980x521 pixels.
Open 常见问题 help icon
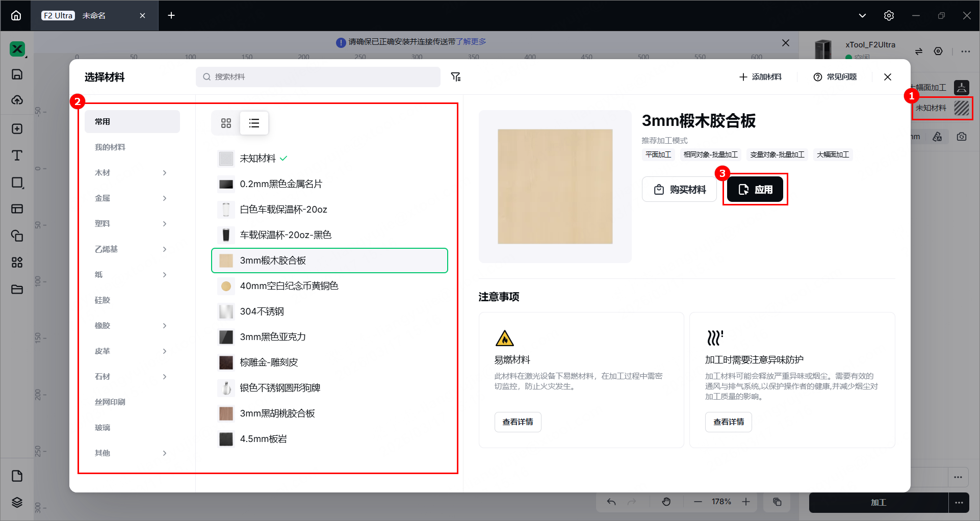point(818,77)
